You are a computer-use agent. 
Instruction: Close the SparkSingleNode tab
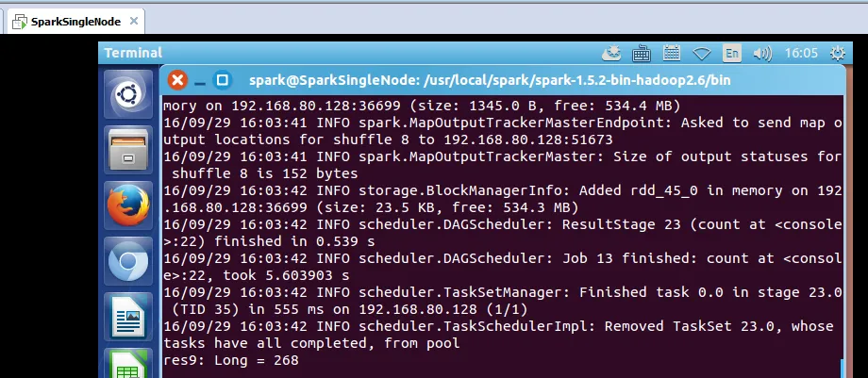134,21
